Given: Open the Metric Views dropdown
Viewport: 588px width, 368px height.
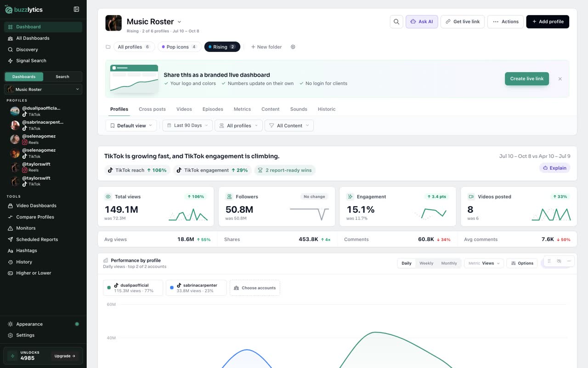Looking at the screenshot, I should click(484, 263).
